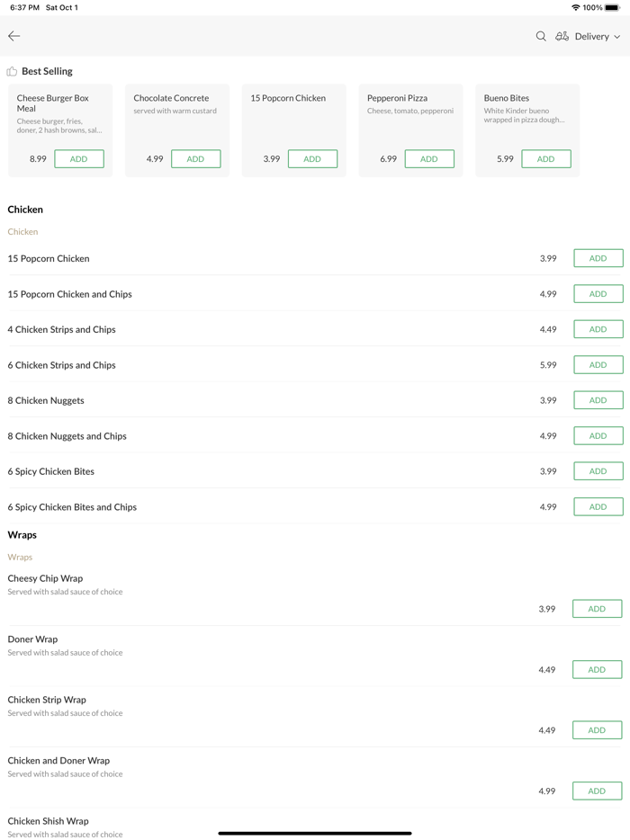Select the Wraps subcategory label
The image size is (630, 840).
point(20,558)
